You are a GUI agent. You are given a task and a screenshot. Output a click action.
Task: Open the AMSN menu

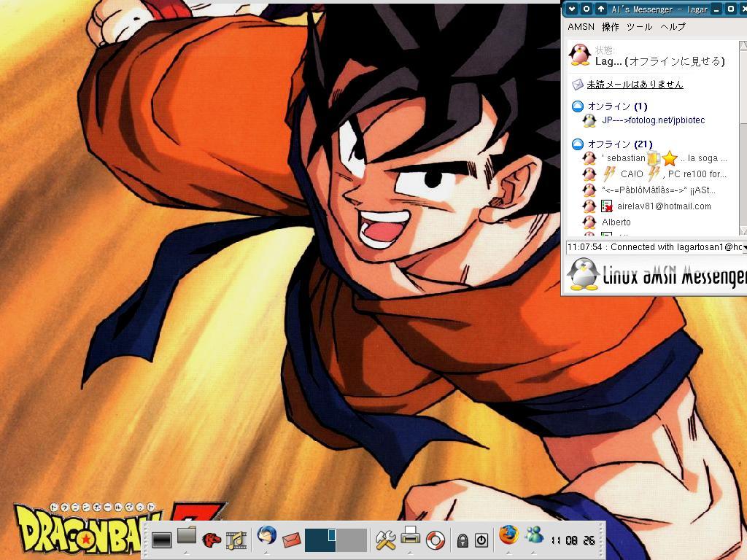coord(581,27)
